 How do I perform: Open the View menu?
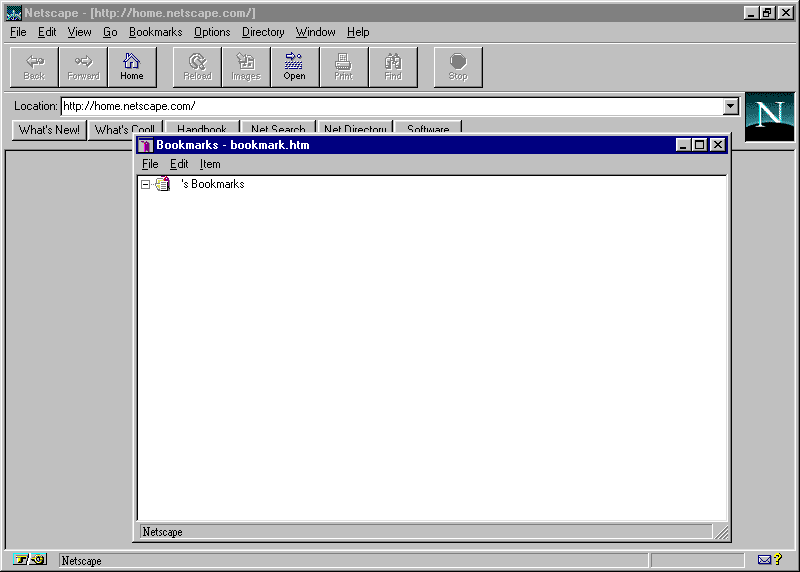pyautogui.click(x=80, y=32)
